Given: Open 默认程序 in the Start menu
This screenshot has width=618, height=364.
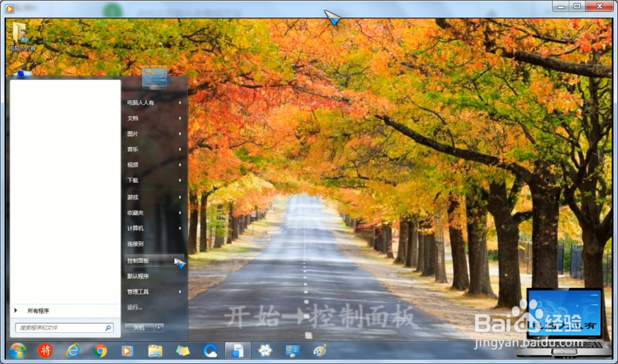Looking at the screenshot, I should click(x=154, y=276).
